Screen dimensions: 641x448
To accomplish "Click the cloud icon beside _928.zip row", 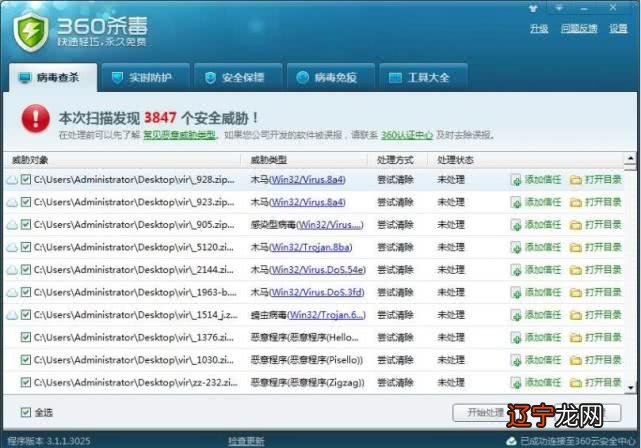I will (x=12, y=180).
